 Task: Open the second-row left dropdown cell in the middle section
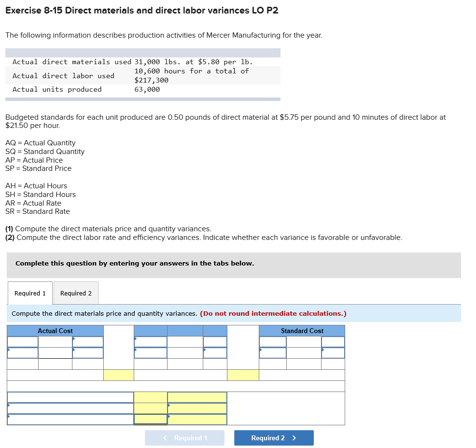click(151, 353)
